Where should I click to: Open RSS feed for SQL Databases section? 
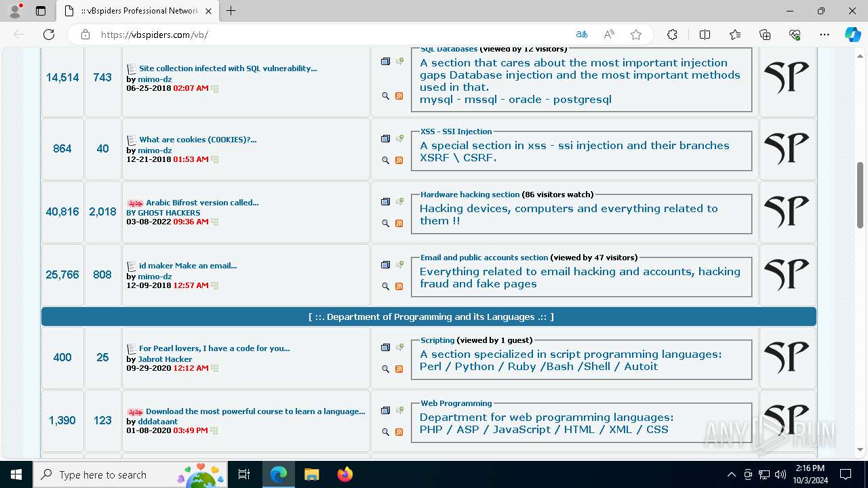pyautogui.click(x=399, y=96)
